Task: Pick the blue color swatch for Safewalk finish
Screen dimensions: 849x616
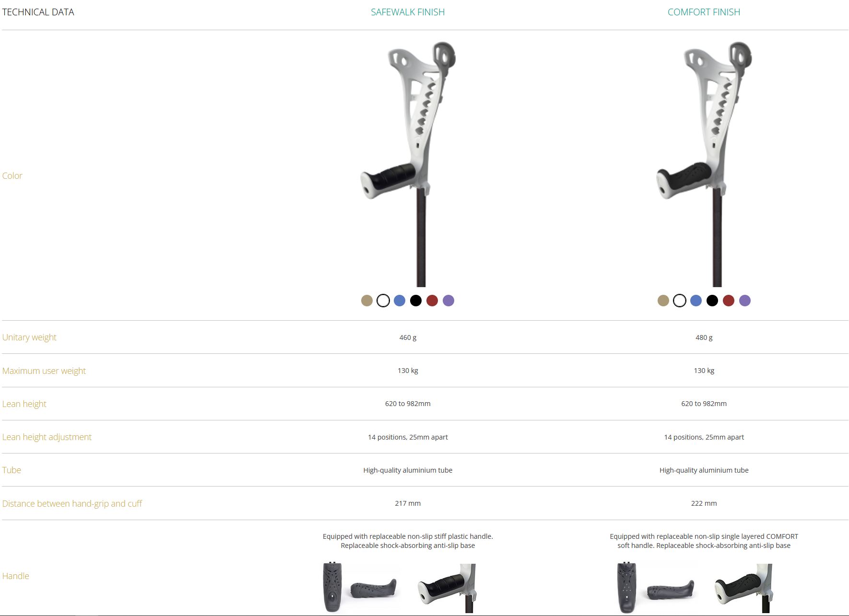Action: coord(400,301)
